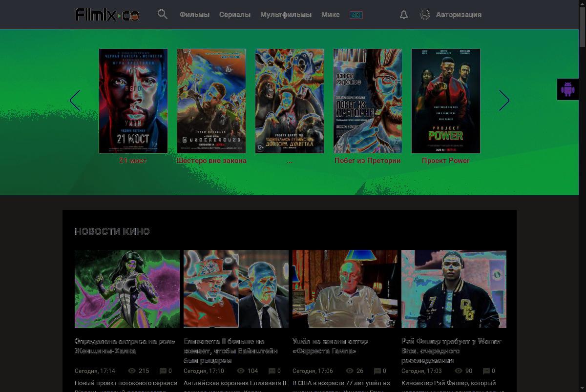
Task: Open the 4K badge section
Action: pyautogui.click(x=356, y=15)
